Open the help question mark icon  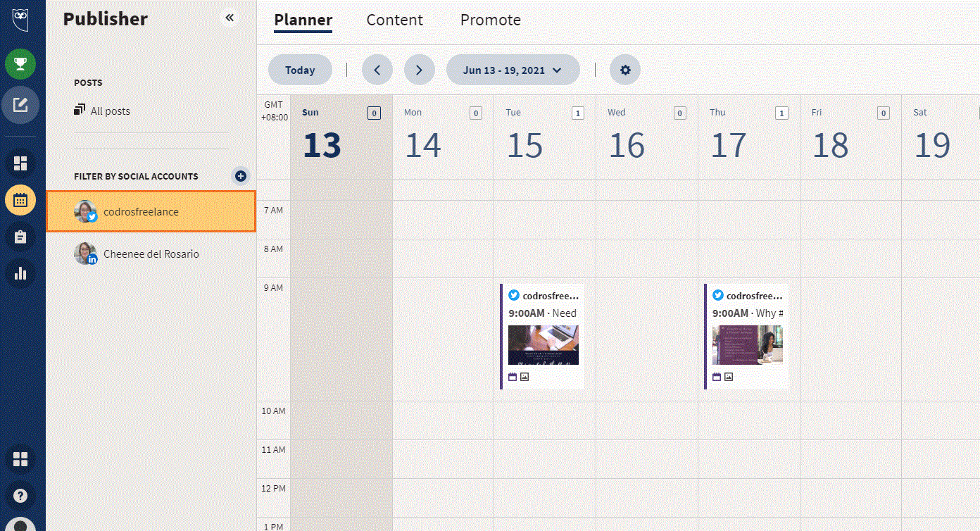[20, 496]
